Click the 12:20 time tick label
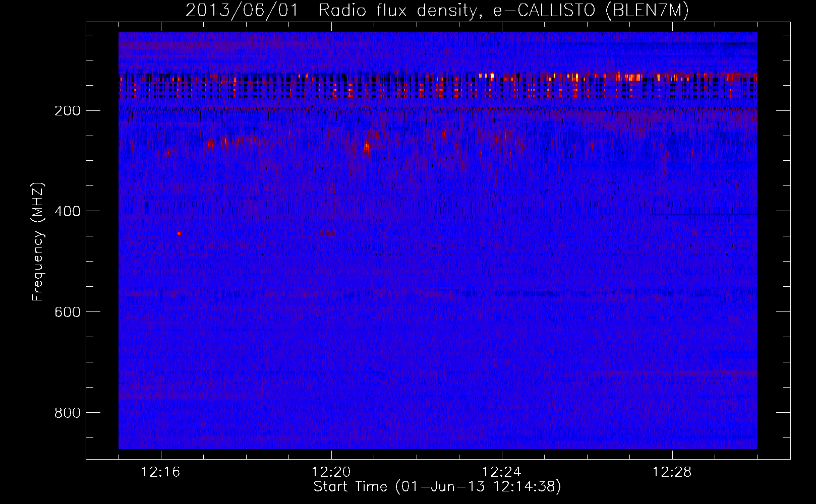816x504 pixels. [x=331, y=472]
